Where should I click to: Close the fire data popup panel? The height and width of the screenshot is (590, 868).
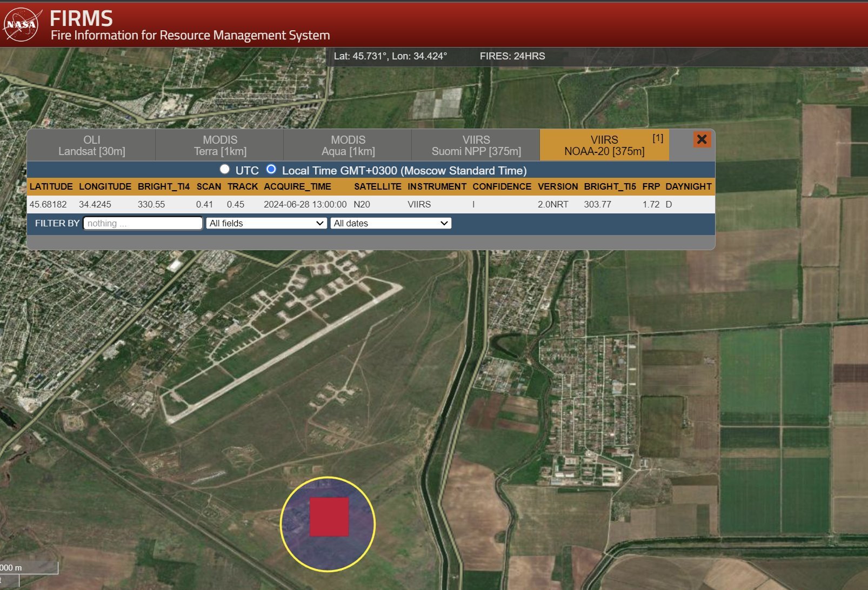pyautogui.click(x=702, y=139)
